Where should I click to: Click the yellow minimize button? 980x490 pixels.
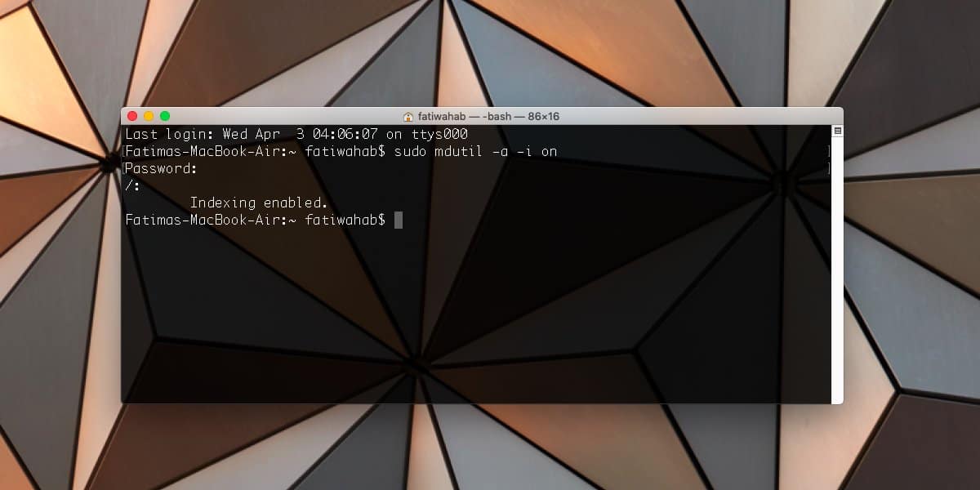pyautogui.click(x=148, y=116)
